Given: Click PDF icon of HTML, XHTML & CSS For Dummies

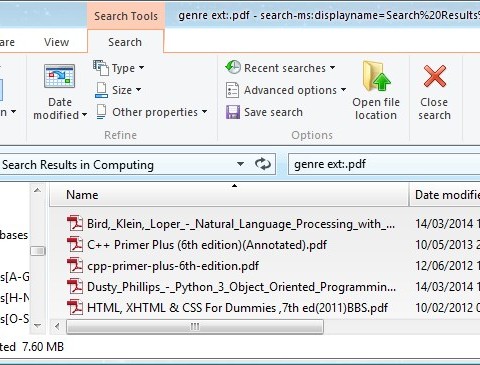Looking at the screenshot, I should [x=75, y=307].
